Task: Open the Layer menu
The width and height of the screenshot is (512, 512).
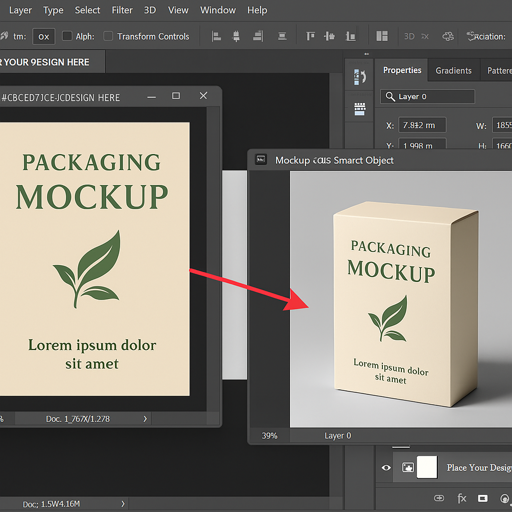Action: [x=20, y=10]
